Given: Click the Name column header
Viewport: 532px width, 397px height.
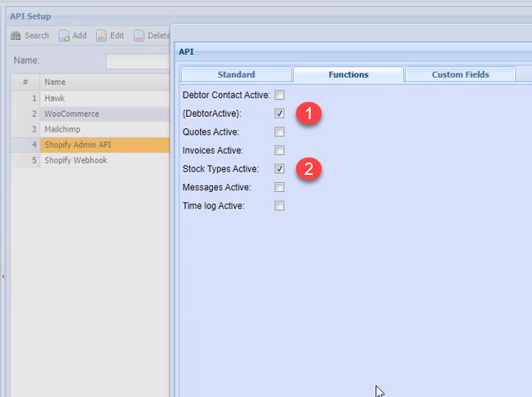Looking at the screenshot, I should [x=55, y=83].
